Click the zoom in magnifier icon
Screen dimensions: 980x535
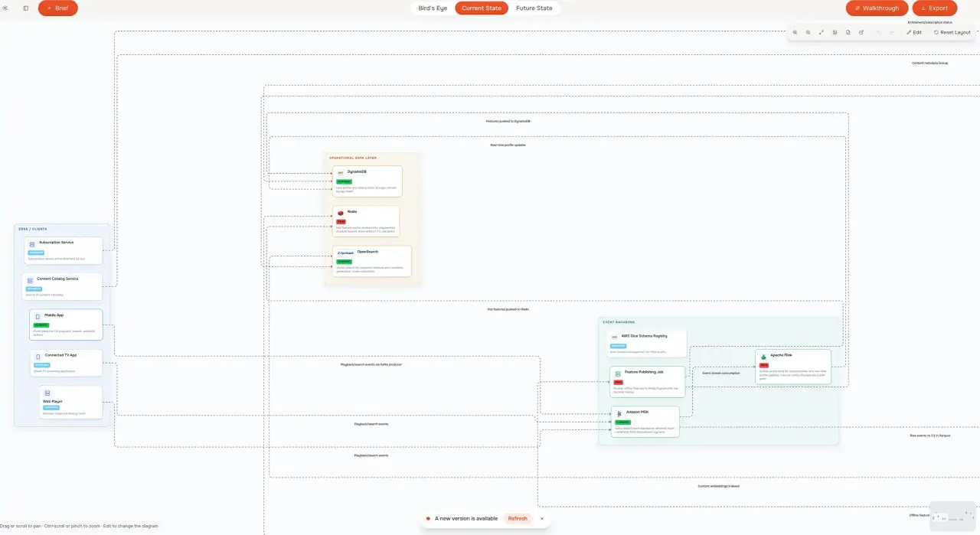tap(795, 32)
